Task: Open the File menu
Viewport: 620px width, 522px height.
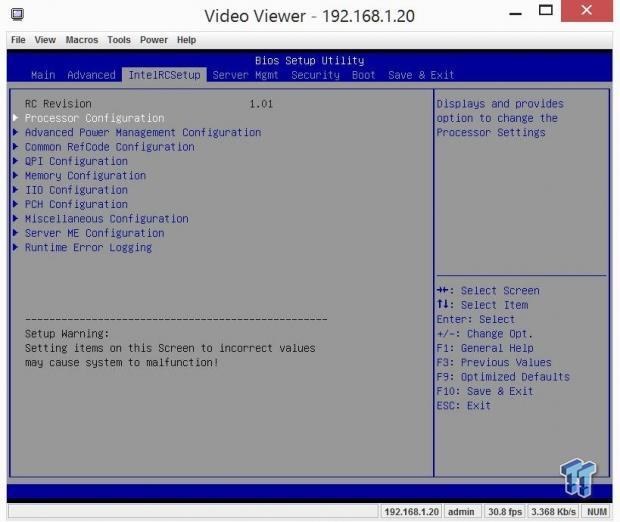Action: 18,40
